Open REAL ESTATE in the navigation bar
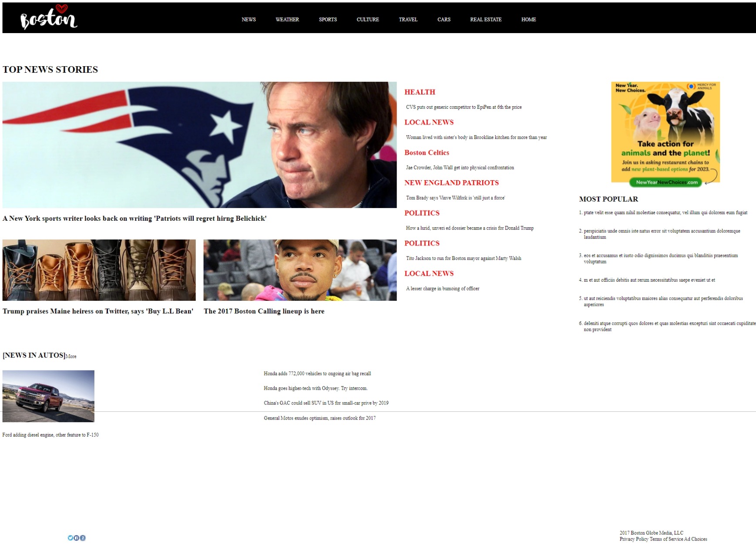 tap(486, 20)
